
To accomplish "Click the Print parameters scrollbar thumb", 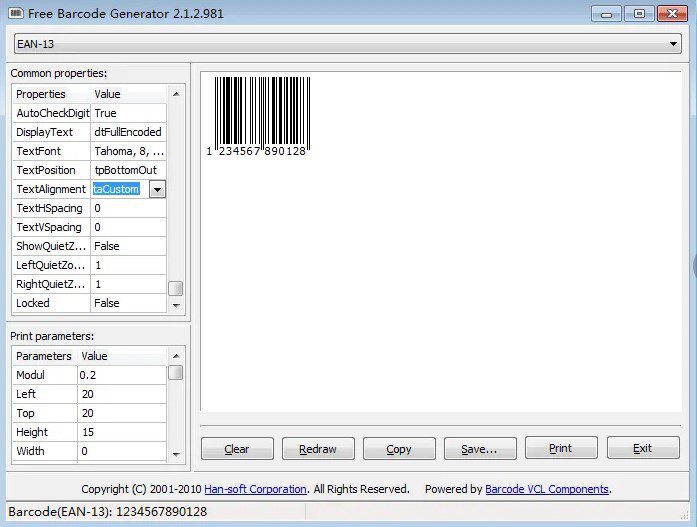I will [176, 373].
